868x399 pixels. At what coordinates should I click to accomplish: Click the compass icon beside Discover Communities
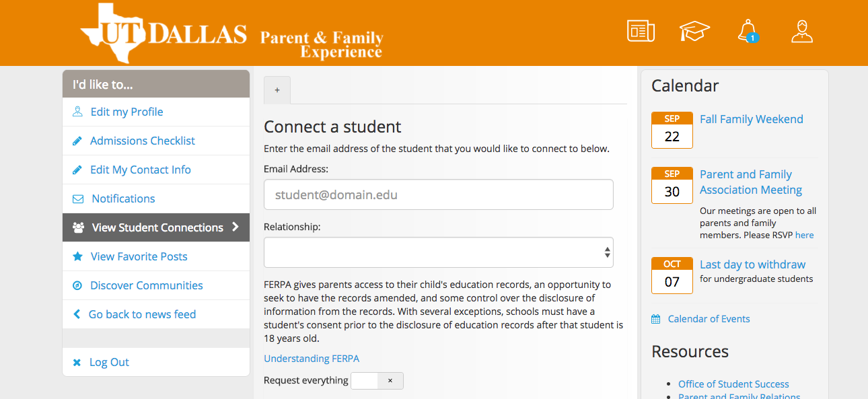click(77, 285)
